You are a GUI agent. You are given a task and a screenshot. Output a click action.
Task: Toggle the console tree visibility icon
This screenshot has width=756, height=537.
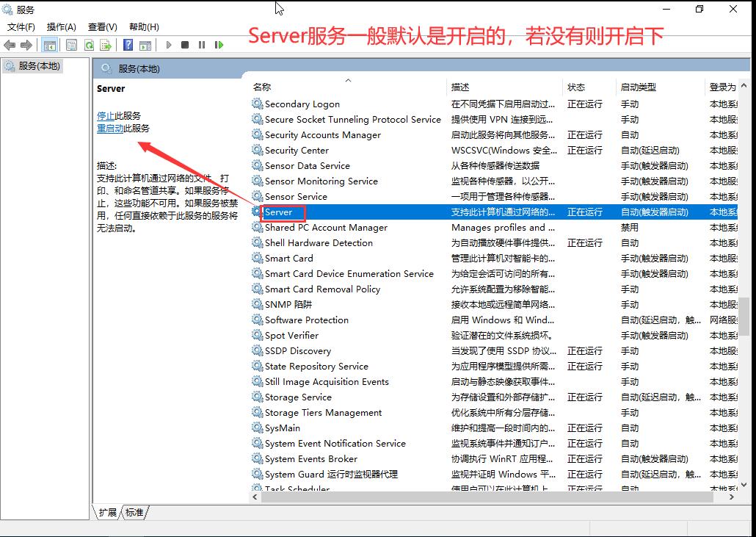click(49, 45)
